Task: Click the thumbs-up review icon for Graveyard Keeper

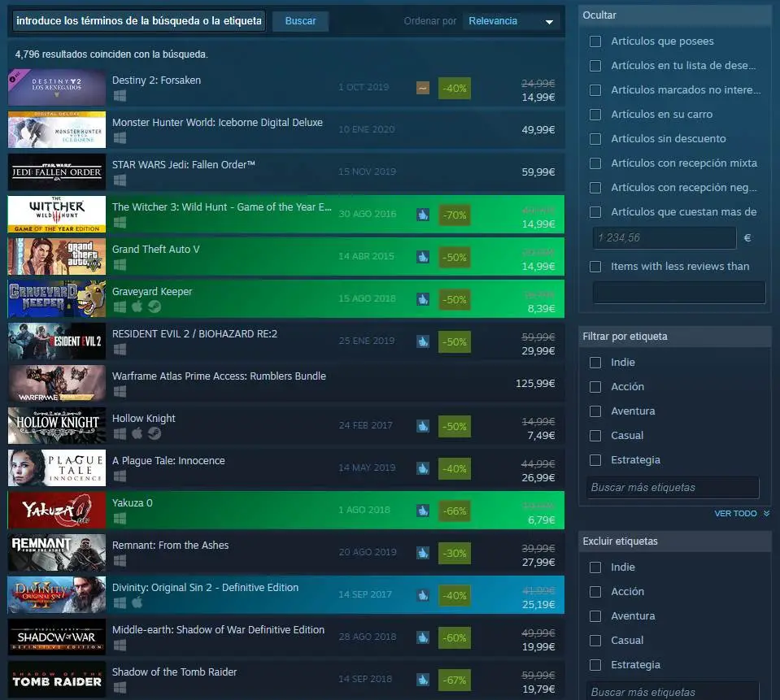Action: 423,300
